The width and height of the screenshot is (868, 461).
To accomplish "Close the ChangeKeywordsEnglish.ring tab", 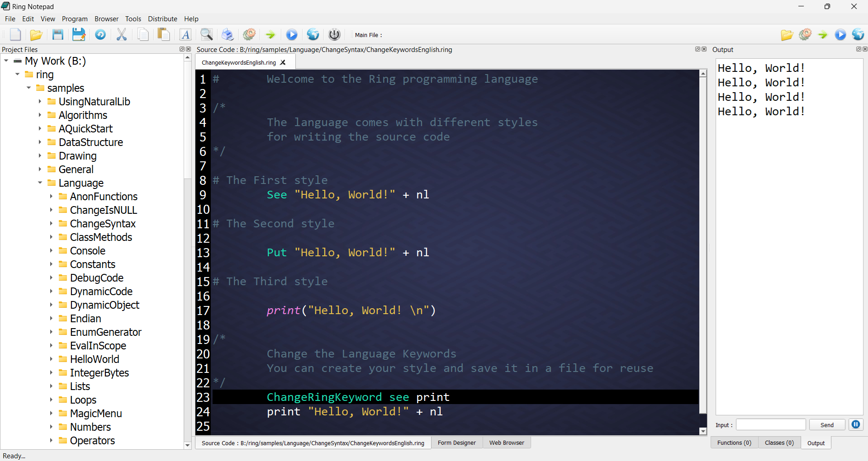I will 283,62.
